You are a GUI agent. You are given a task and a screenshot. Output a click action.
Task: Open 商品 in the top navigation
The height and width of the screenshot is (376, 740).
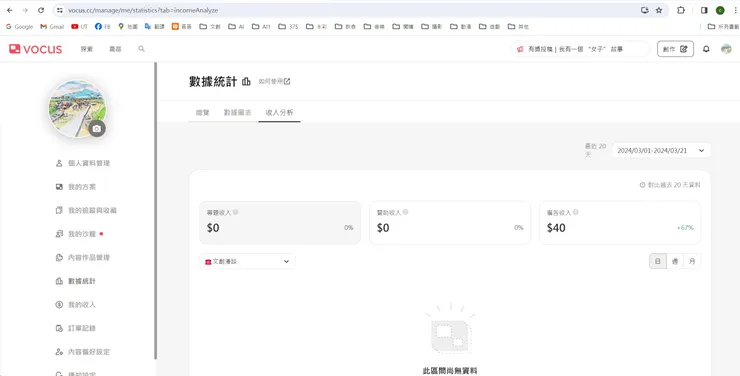click(115, 49)
